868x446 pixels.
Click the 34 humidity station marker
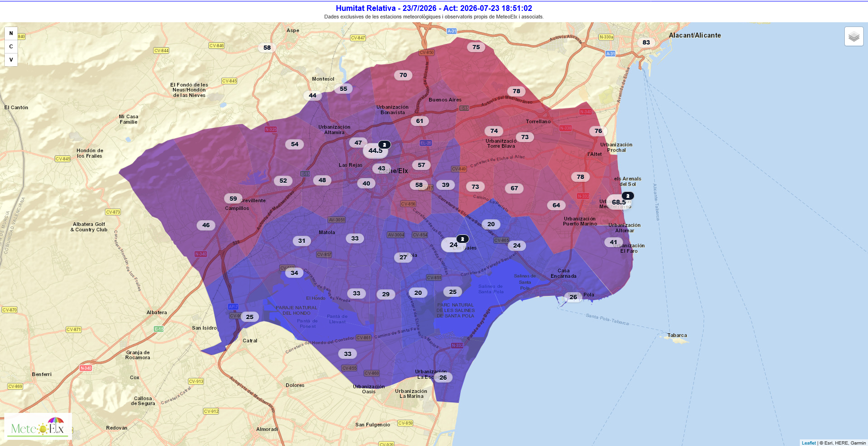coord(295,273)
